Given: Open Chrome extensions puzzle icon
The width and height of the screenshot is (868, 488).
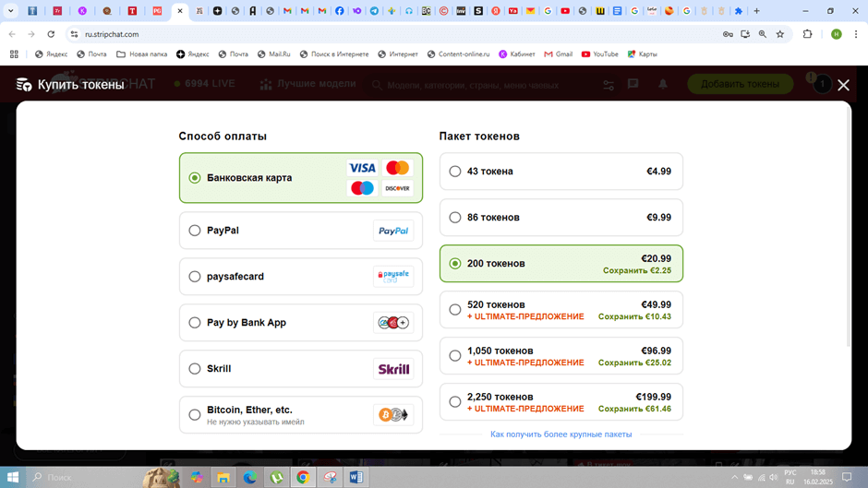Looking at the screenshot, I should click(x=808, y=34).
